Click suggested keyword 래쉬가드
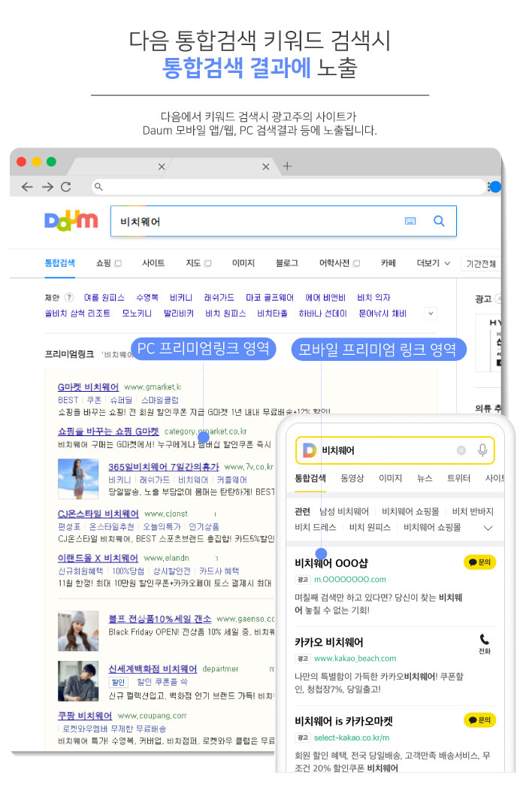Image resolution: width=526 pixels, height=812 pixels. [219, 298]
